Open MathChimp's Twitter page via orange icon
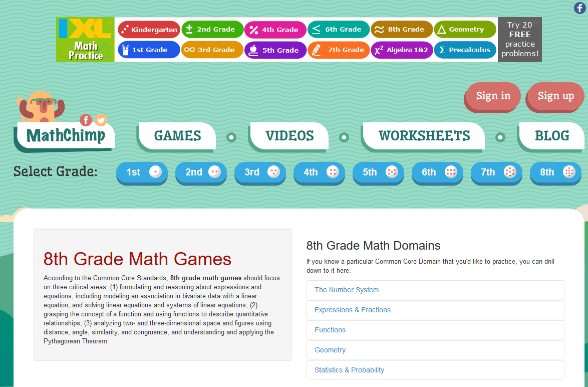This screenshot has height=387, width=588. point(101,120)
